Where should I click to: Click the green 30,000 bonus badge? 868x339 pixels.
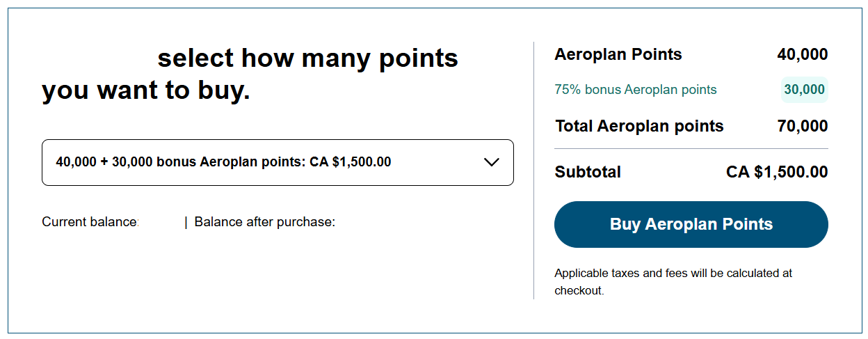[x=804, y=90]
